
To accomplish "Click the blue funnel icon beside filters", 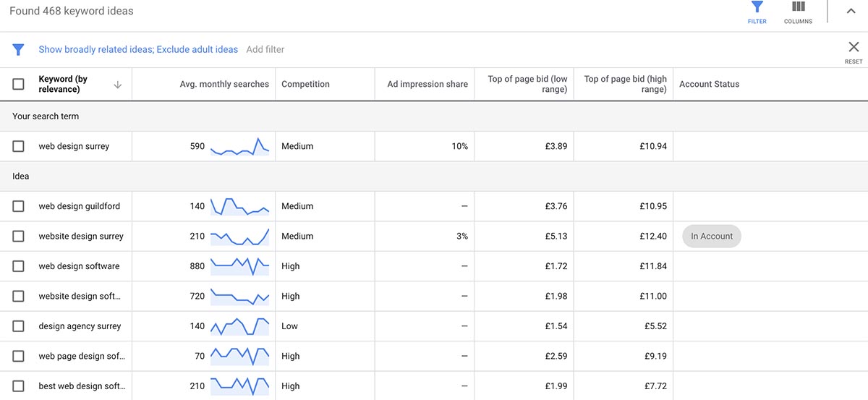I will tap(18, 50).
